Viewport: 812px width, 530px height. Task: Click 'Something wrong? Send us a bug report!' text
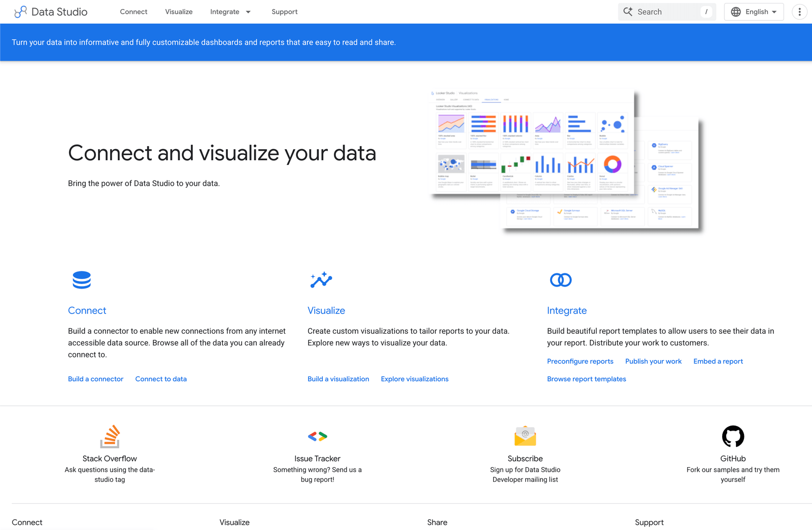(318, 475)
